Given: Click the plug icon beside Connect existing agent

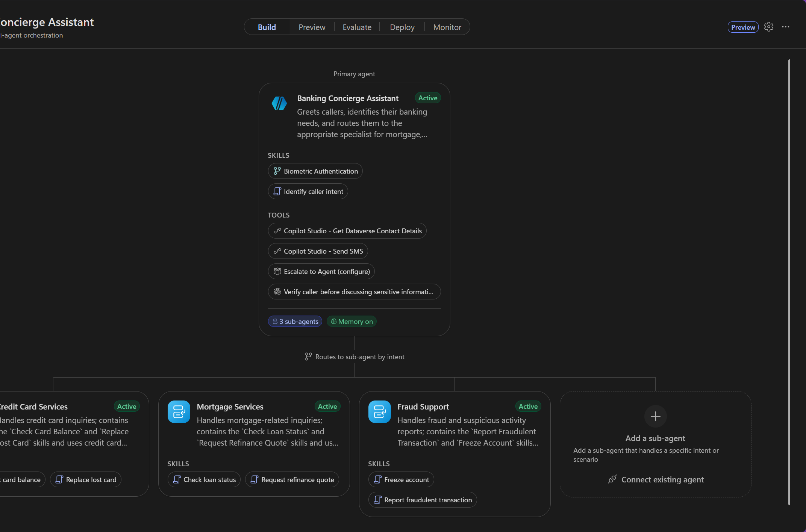Looking at the screenshot, I should coord(612,479).
